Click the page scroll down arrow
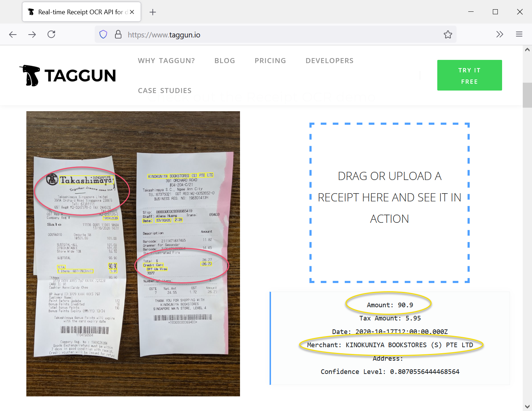This screenshot has height=411, width=532. tap(527, 406)
